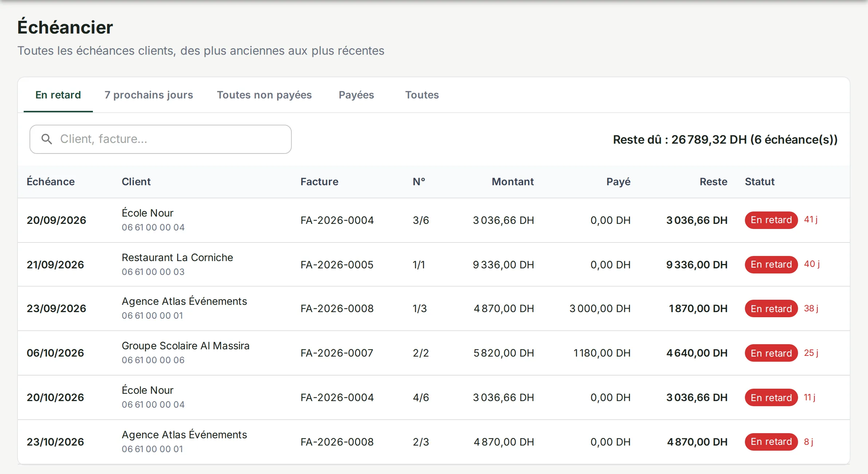This screenshot has height=474, width=868.
Task: Click Groupe Scolaire Al Massira client
Action: coord(185,346)
